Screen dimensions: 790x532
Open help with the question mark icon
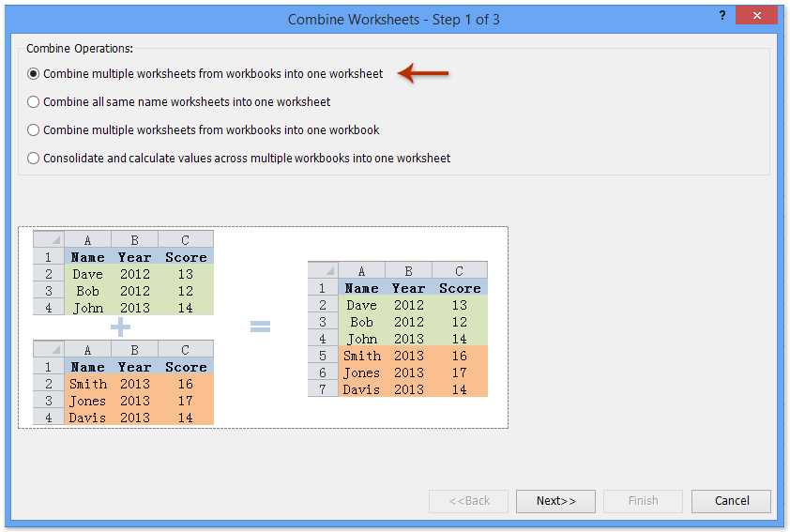click(x=722, y=18)
